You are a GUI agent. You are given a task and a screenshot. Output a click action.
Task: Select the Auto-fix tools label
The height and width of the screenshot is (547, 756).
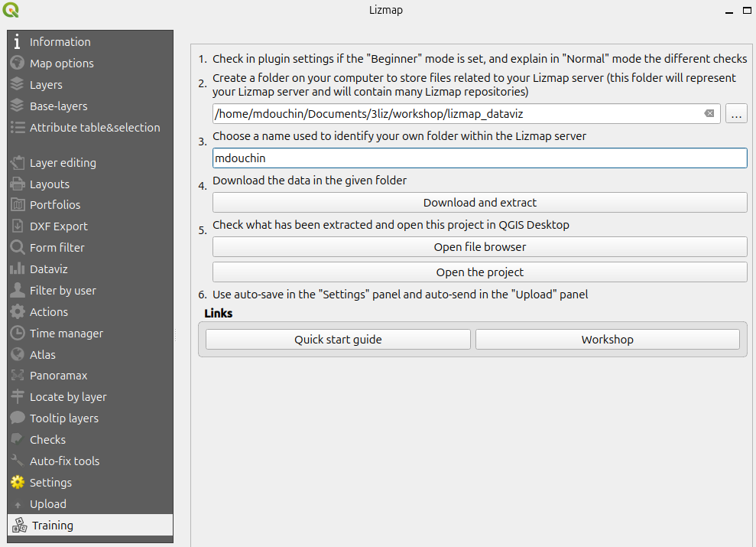coord(65,461)
